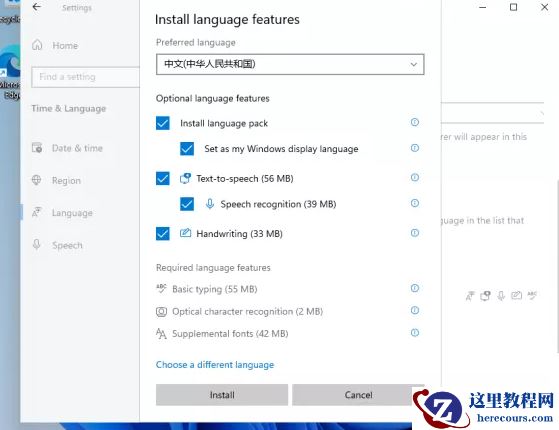Maximize the Settings window

(513, 7)
